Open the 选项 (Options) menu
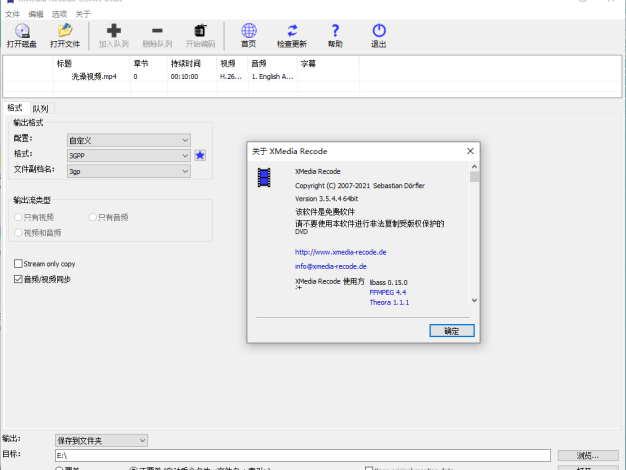The image size is (626, 470). 59,14
